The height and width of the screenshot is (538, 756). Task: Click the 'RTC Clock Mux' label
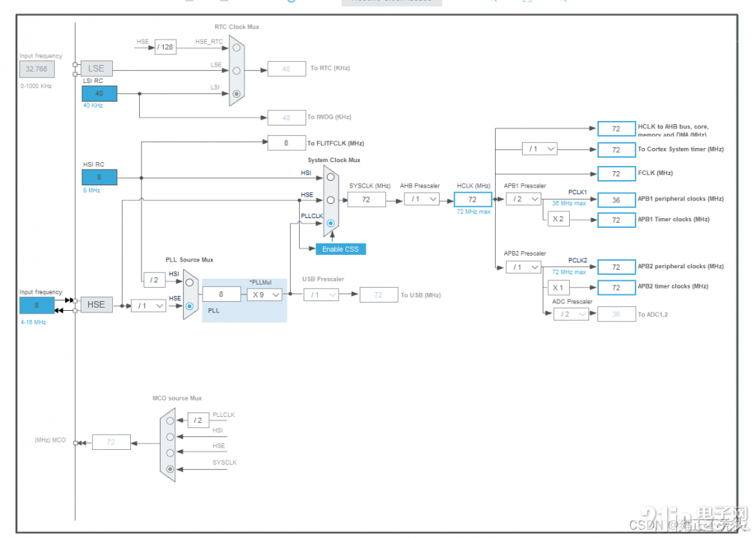tap(237, 27)
